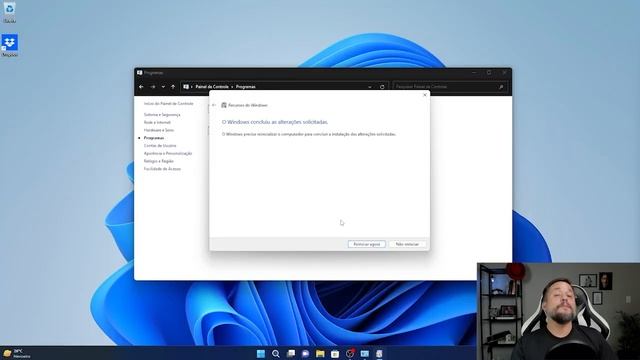Viewport: 640px width, 360px height.
Task: Switch to Recursos do Windows taskbar icon
Action: 379,353
